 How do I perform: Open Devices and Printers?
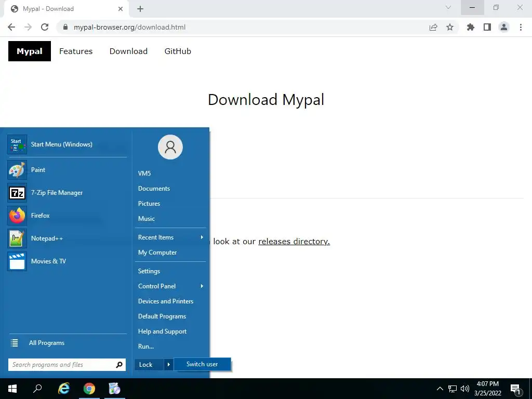pos(166,301)
